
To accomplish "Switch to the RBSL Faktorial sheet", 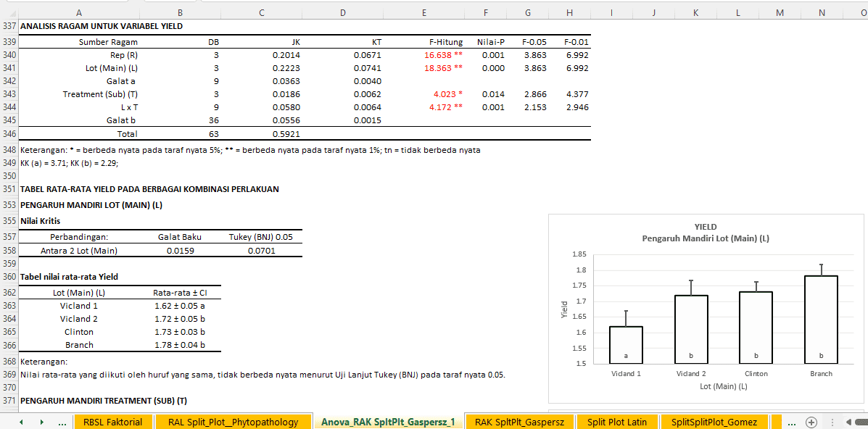I will click(114, 422).
